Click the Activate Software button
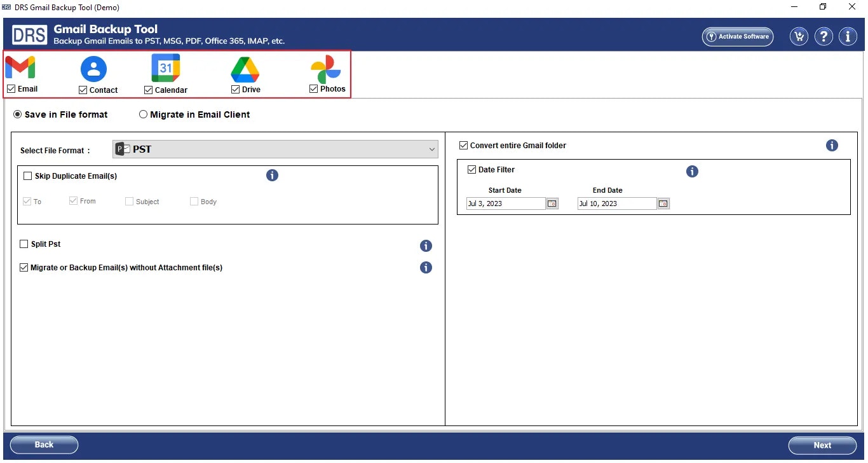 [738, 36]
